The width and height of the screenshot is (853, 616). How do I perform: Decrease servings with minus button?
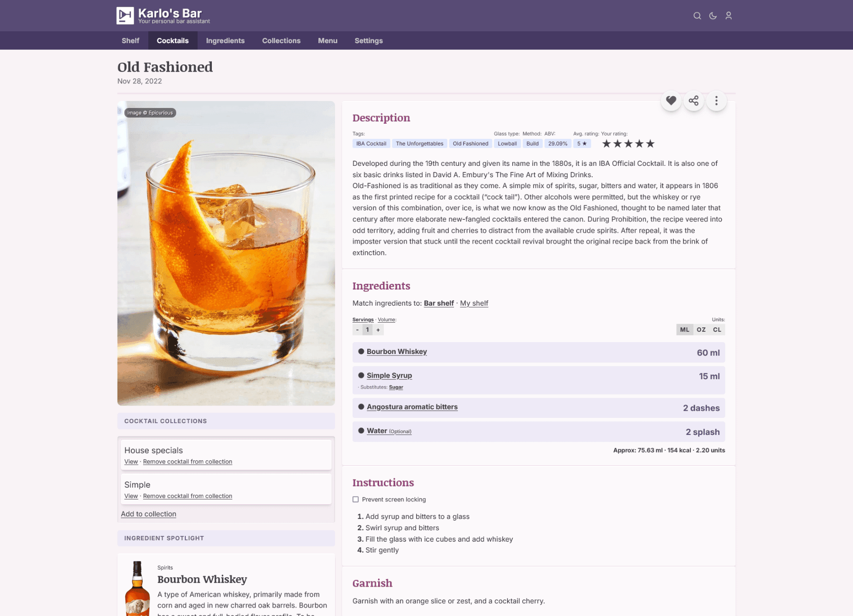pyautogui.click(x=357, y=330)
